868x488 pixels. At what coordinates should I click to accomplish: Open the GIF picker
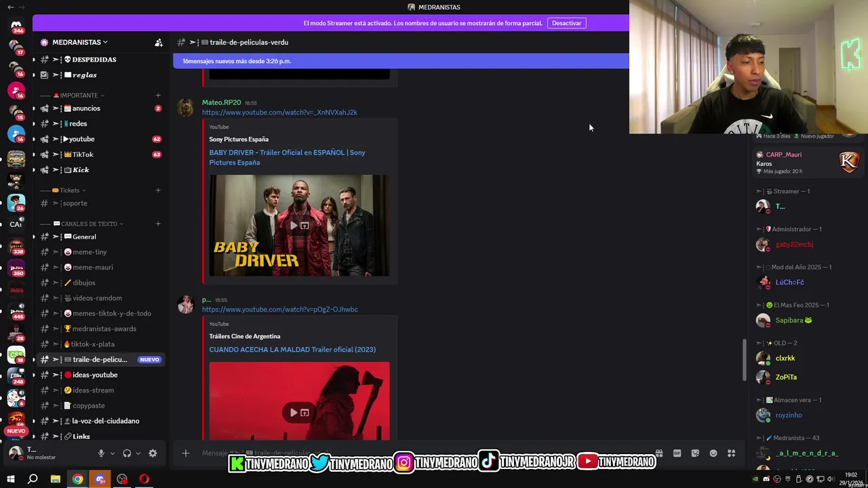tap(677, 453)
